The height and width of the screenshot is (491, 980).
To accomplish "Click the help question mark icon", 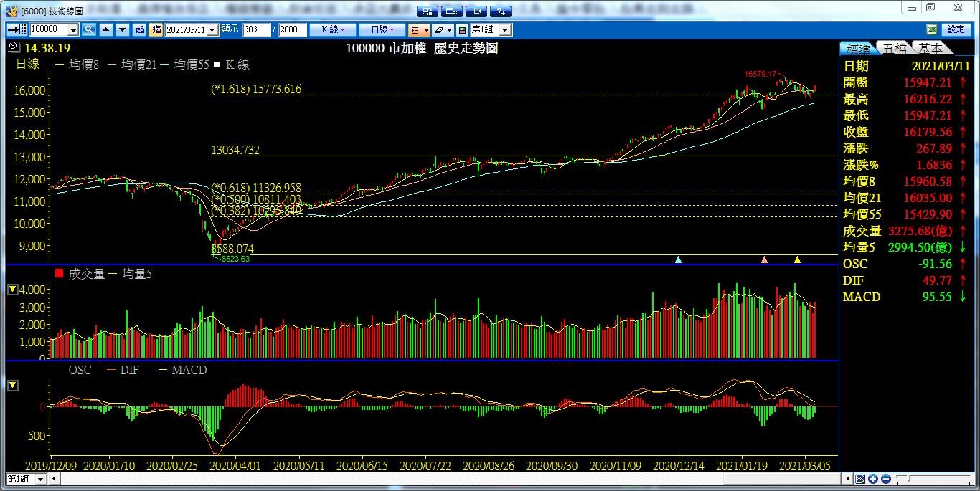I will click(x=500, y=11).
